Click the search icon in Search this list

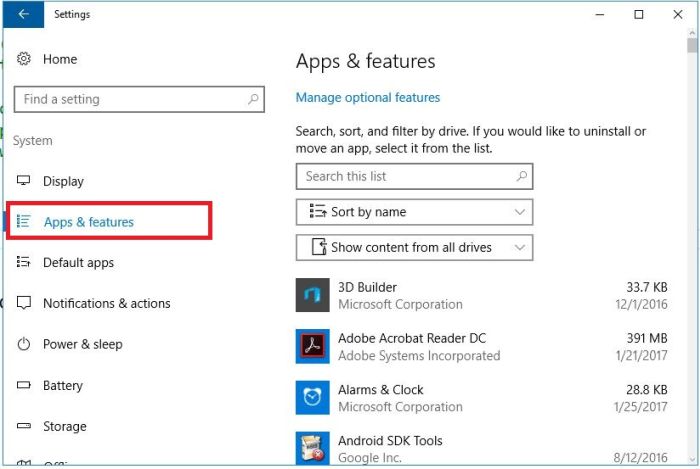[x=521, y=176]
